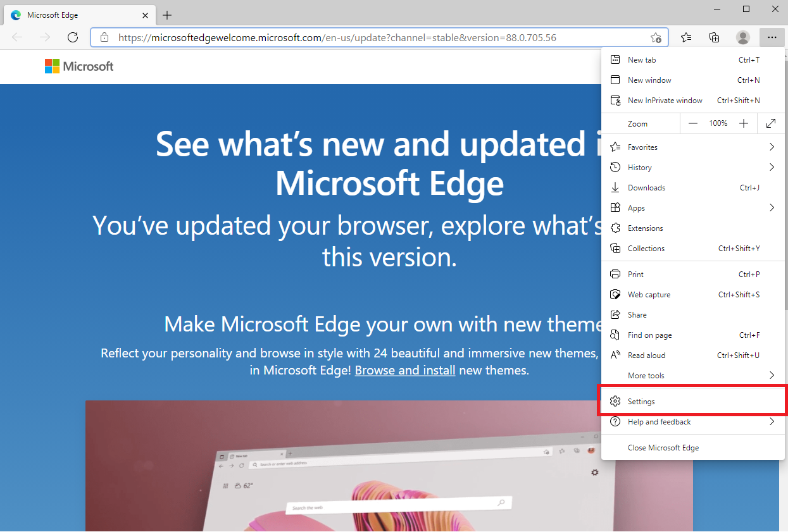The image size is (788, 532).
Task: Open a new tab with plus button
Action: (167, 15)
